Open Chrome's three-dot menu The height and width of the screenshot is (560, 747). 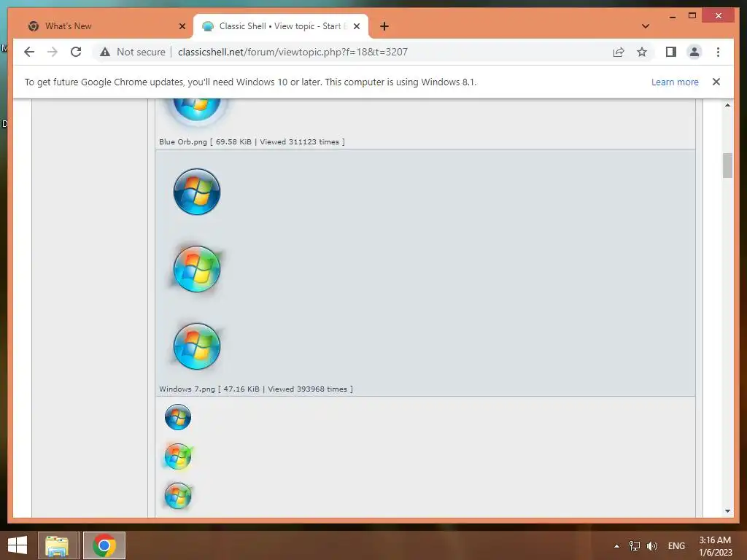click(718, 52)
